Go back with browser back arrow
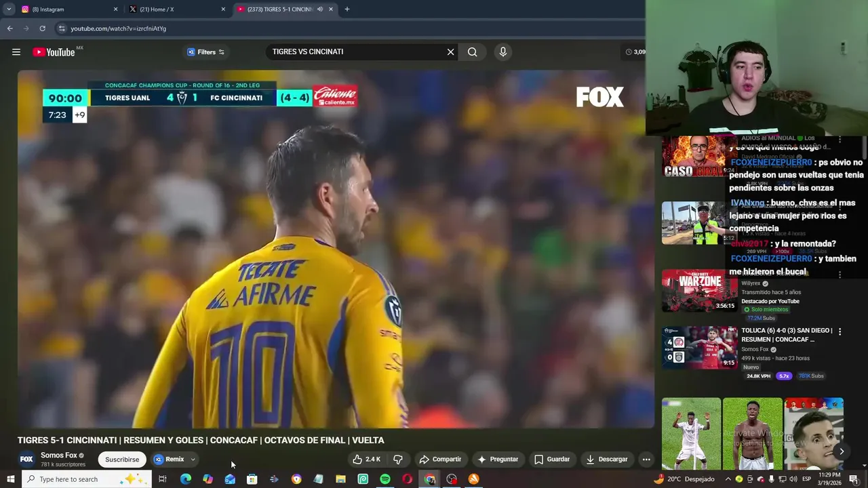This screenshot has height=488, width=868. (x=9, y=28)
